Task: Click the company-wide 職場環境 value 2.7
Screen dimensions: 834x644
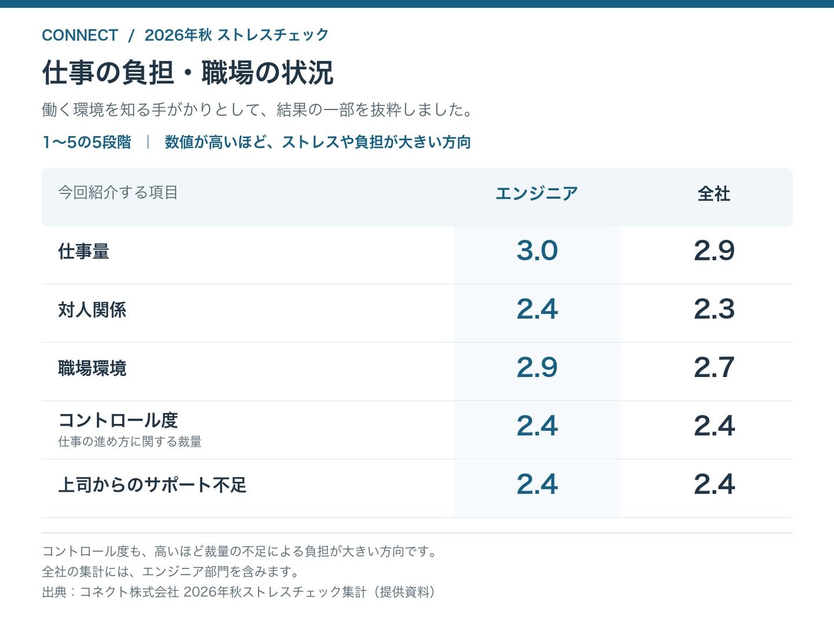Action: (x=714, y=367)
